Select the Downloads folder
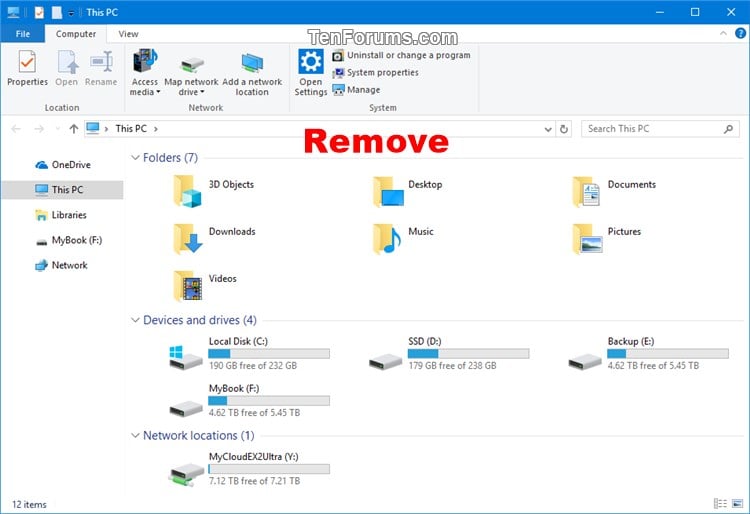The width and height of the screenshot is (750, 514). [x=215, y=238]
